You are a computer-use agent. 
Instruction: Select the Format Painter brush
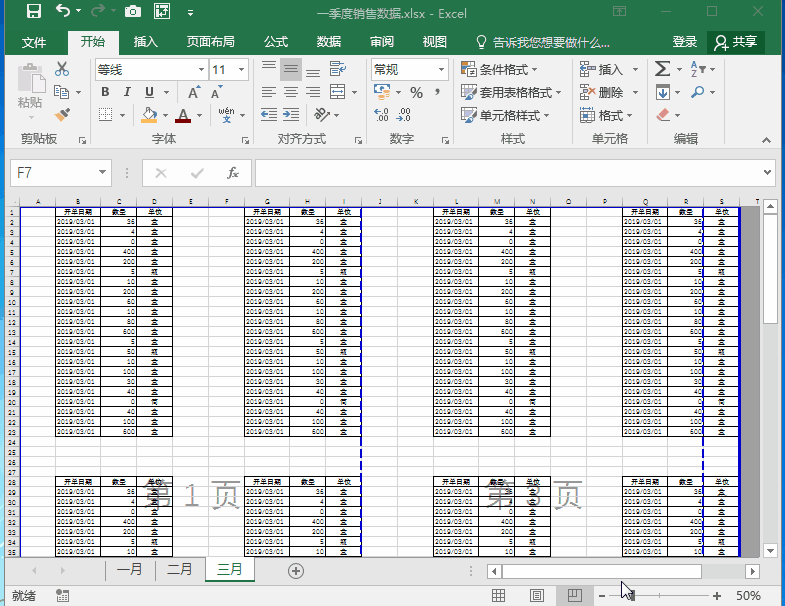(62, 115)
